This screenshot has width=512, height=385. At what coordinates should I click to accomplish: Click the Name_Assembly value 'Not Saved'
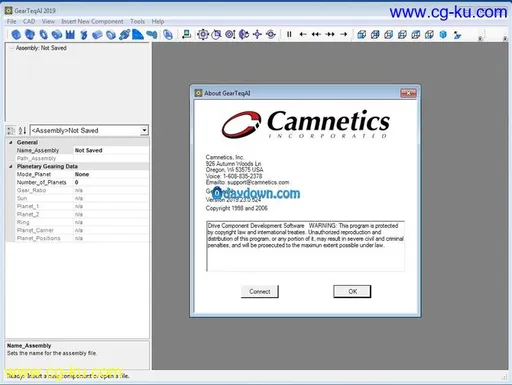point(111,150)
